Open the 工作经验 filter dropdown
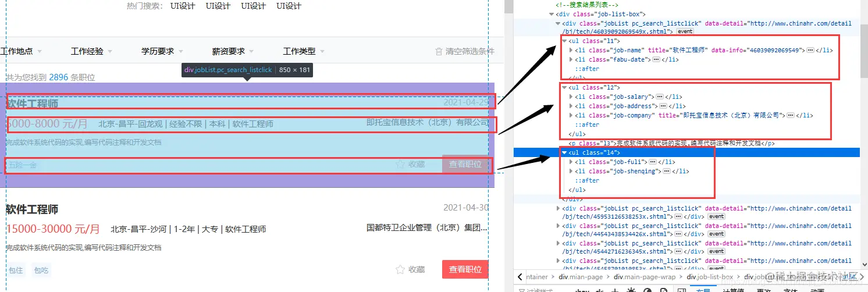The height and width of the screenshot is (292, 868). click(91, 51)
